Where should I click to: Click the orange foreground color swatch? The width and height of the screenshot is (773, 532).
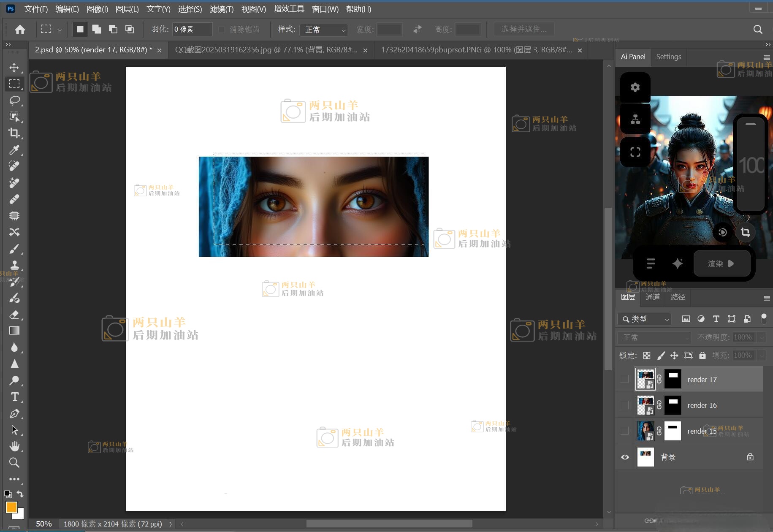click(x=11, y=507)
